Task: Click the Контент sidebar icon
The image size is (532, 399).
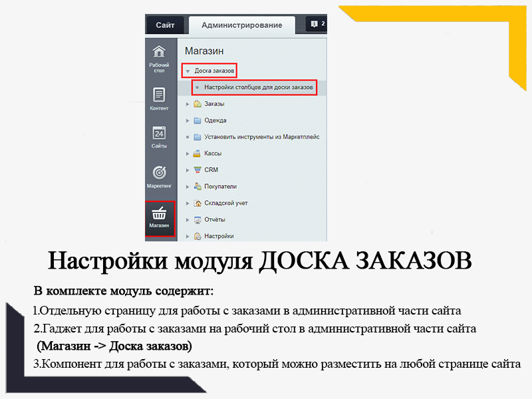Action: point(159,95)
